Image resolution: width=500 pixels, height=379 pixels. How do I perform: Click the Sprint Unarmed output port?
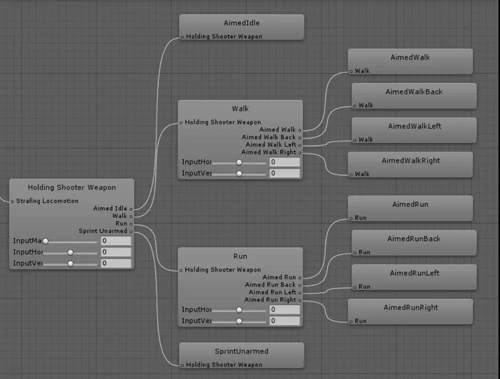[x=131, y=231]
